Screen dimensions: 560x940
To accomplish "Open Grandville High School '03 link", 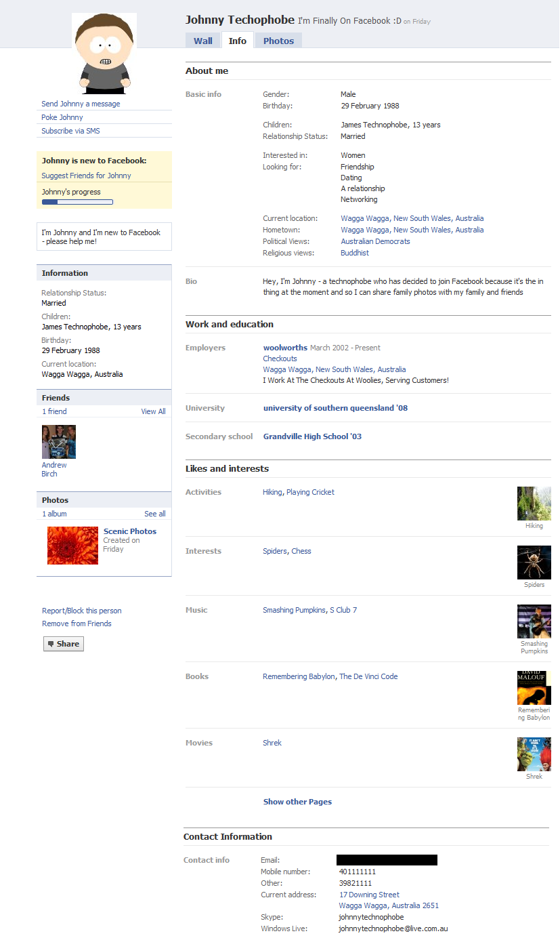I will 312,436.
